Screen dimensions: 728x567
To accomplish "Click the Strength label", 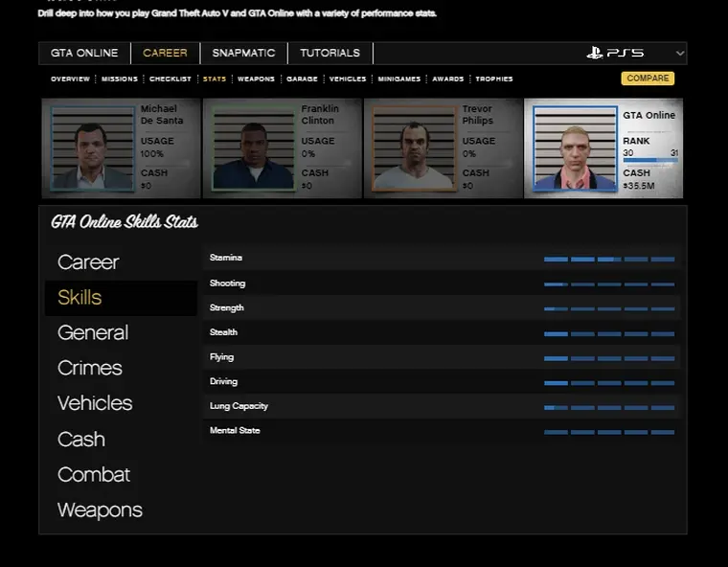I will click(227, 307).
